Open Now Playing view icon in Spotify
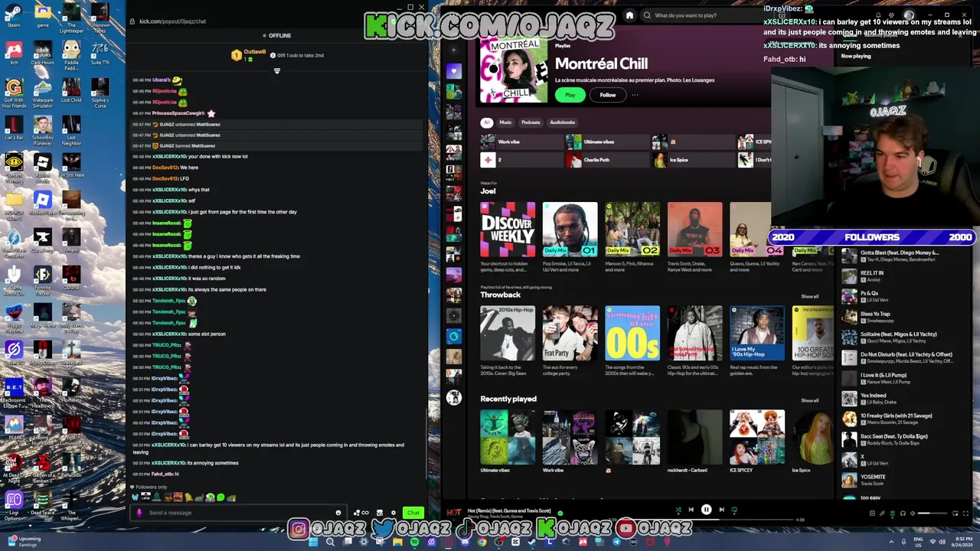Screen dimensions: 980x551 coord(872,514)
